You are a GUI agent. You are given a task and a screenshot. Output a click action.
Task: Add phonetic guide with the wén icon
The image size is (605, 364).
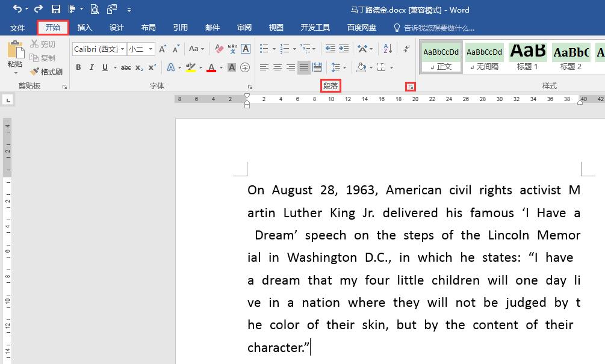(232, 49)
